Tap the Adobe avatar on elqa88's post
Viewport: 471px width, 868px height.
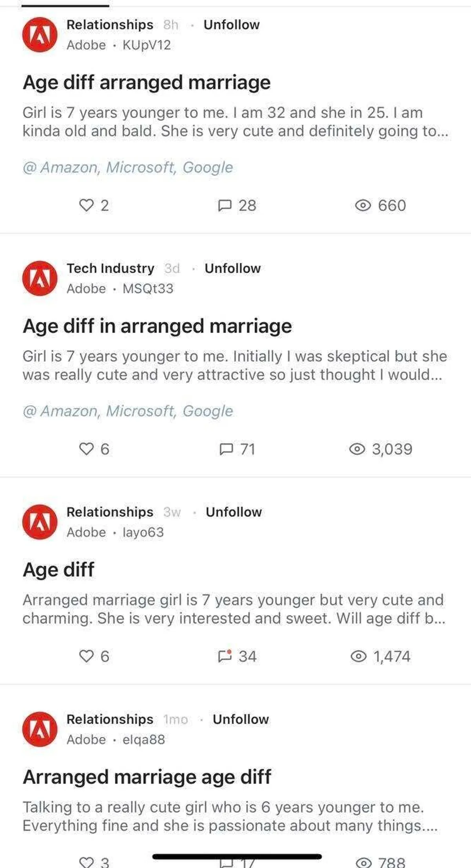(40, 729)
